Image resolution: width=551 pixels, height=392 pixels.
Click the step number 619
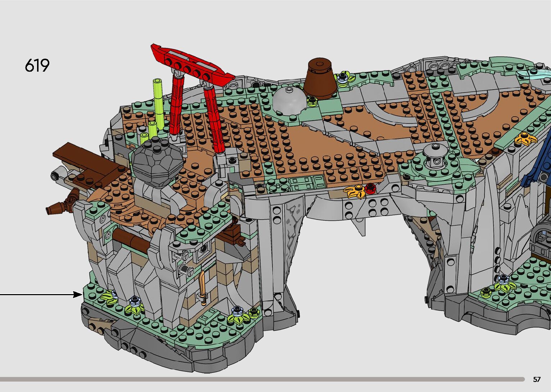click(x=37, y=66)
